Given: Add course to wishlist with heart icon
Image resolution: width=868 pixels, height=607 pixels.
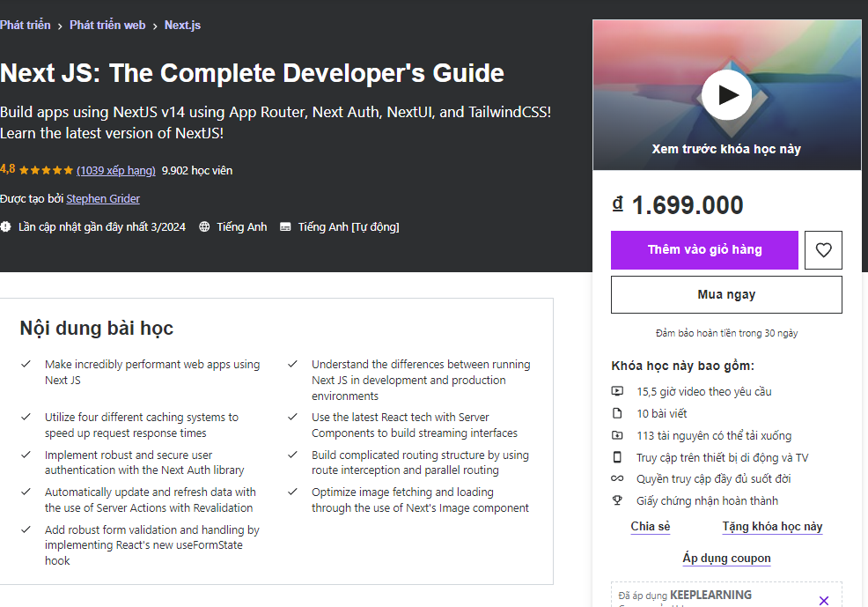Looking at the screenshot, I should click(823, 250).
